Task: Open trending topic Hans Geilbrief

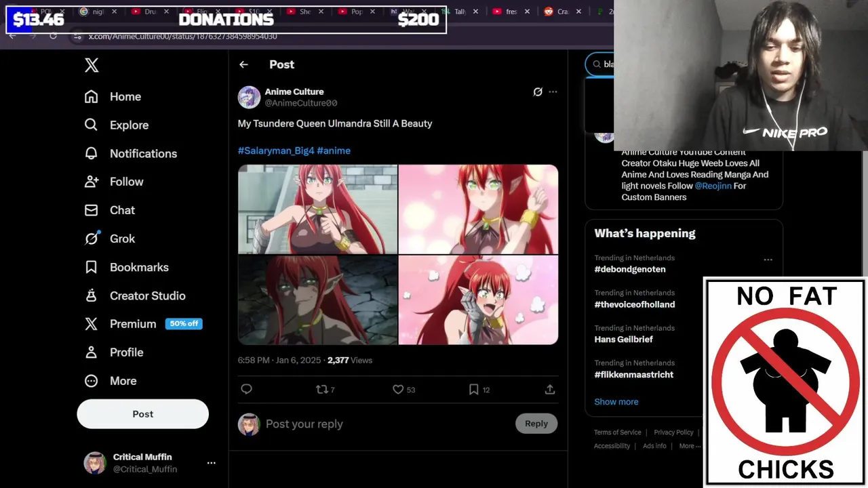Action: coord(624,340)
